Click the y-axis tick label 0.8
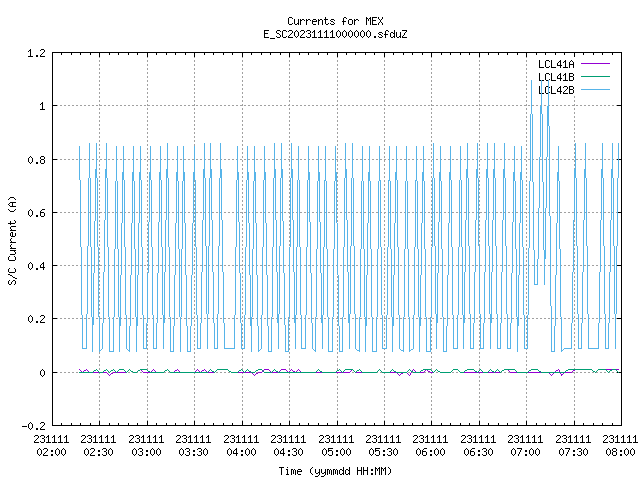640x480 pixels. coord(36,160)
